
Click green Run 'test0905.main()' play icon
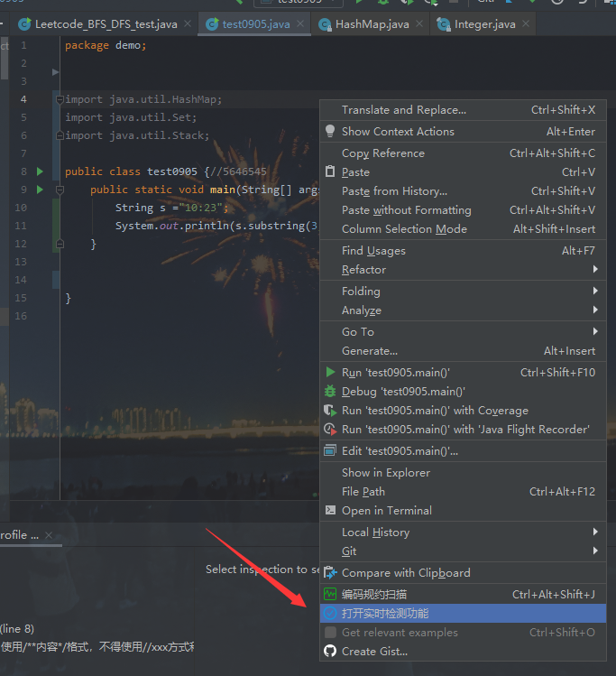click(330, 372)
